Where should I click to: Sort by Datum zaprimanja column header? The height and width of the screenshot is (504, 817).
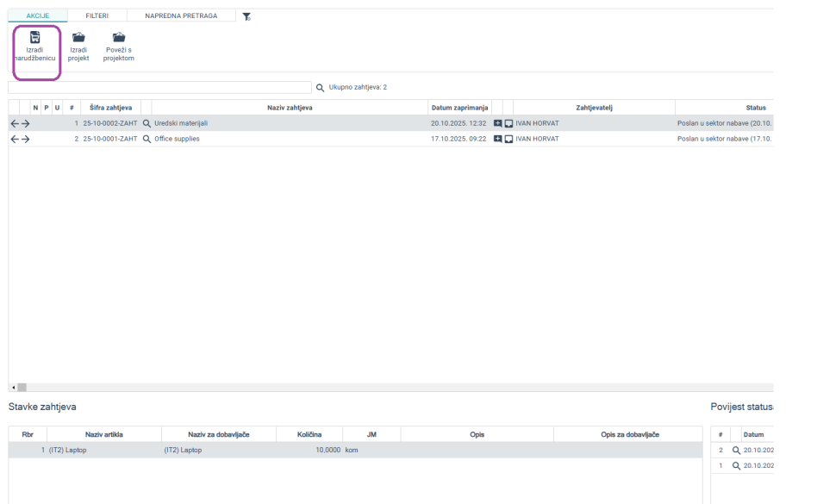coord(459,108)
